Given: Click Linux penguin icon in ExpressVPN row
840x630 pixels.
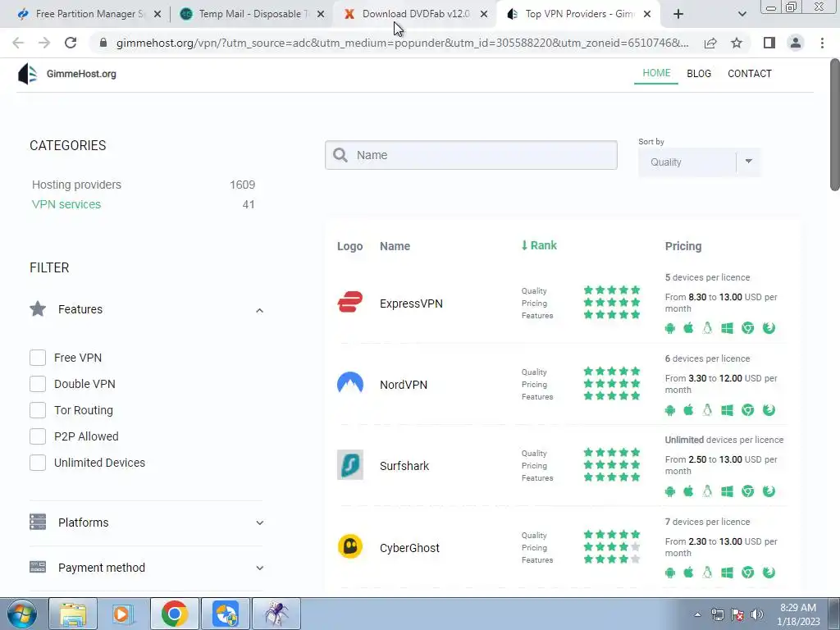Looking at the screenshot, I should pos(707,328).
